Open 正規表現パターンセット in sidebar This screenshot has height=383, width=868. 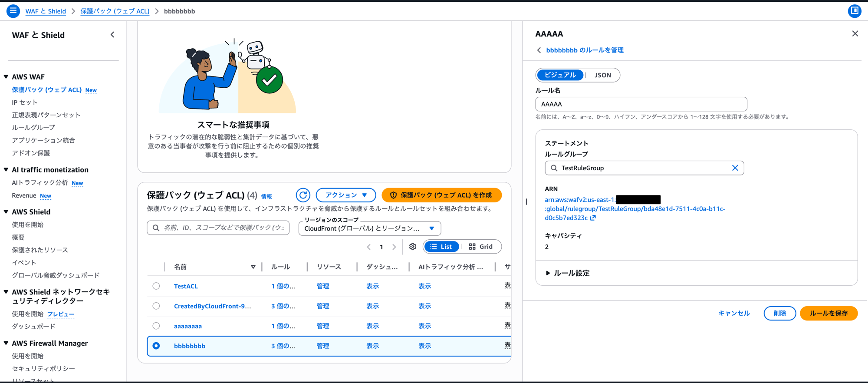[46, 115]
